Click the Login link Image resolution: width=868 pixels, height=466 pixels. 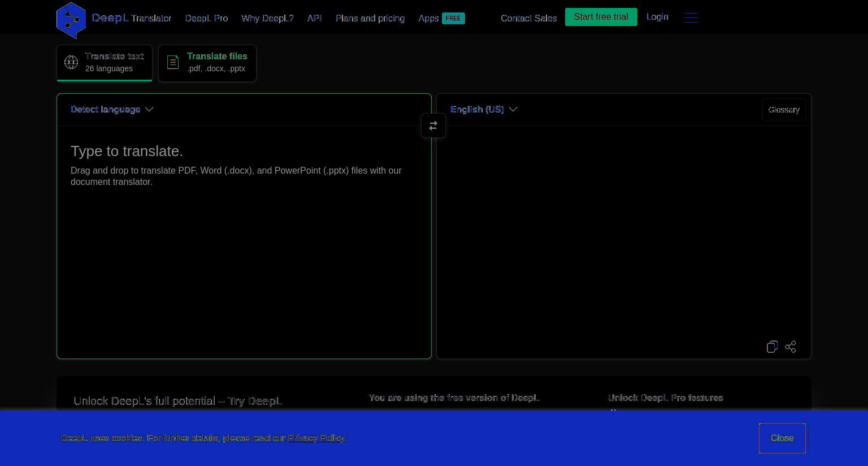pyautogui.click(x=657, y=17)
